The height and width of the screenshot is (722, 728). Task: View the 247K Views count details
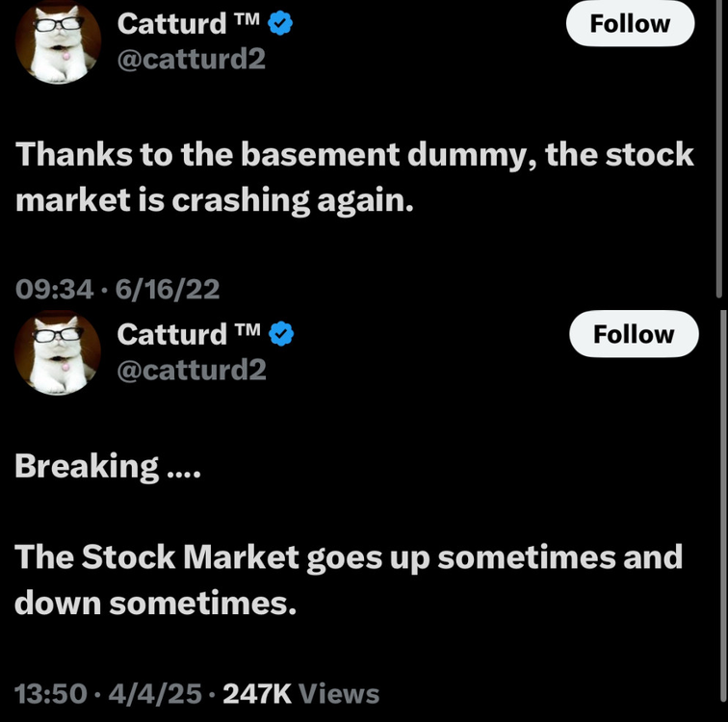tap(300, 693)
